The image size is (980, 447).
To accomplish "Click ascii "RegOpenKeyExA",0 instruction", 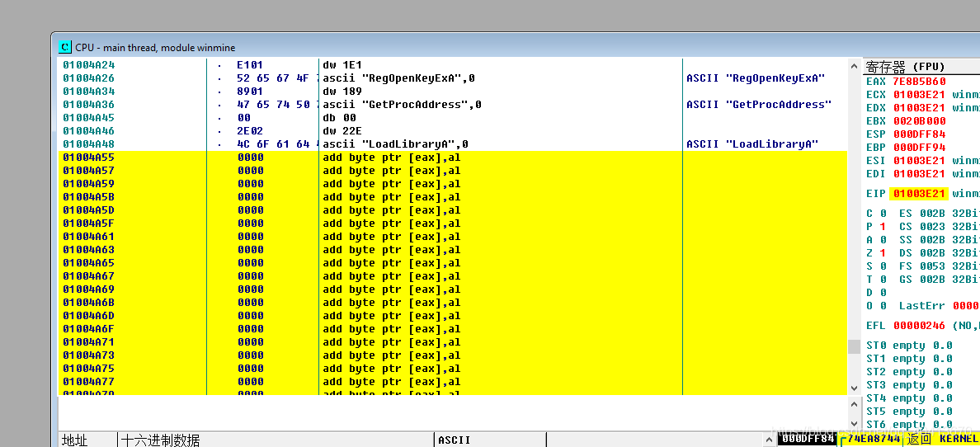I will pos(398,78).
